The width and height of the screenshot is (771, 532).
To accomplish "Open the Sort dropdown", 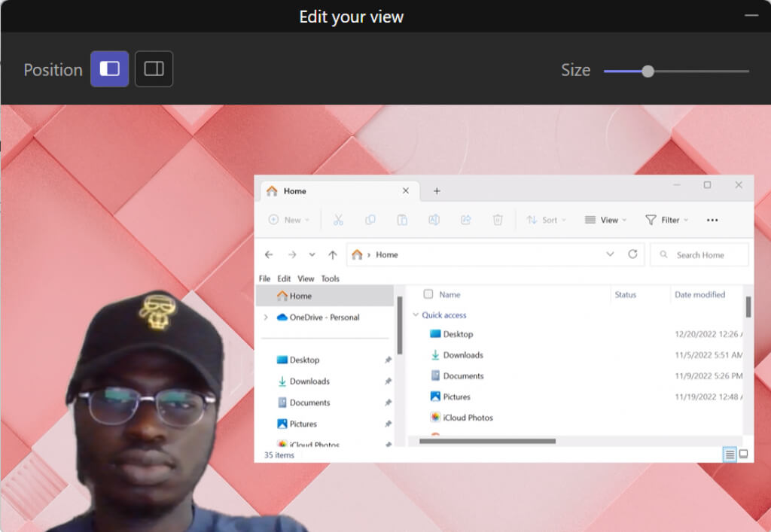I will point(546,220).
